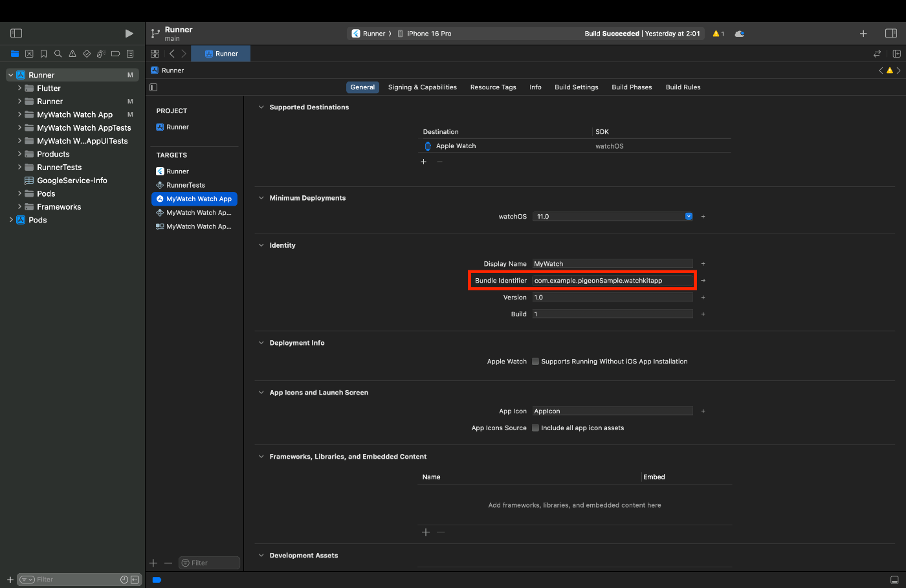Open the Issue navigator warning icon
Image resolution: width=906 pixels, height=588 pixels.
(72, 54)
